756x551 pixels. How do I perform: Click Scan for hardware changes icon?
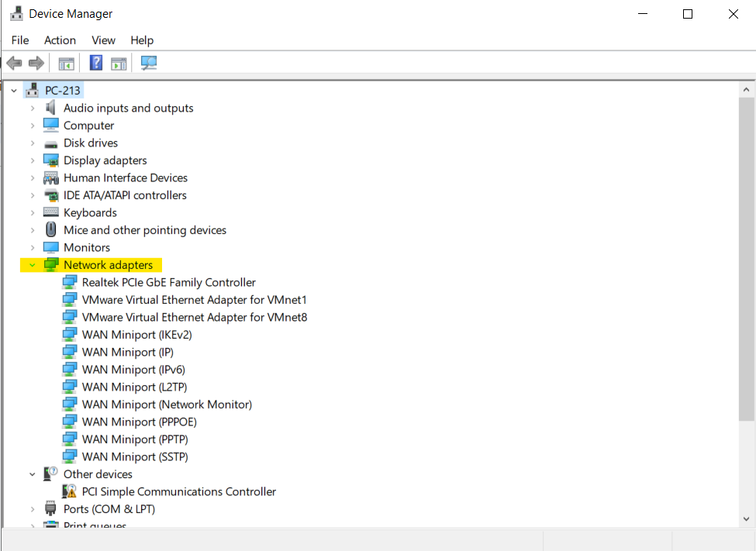(x=149, y=63)
